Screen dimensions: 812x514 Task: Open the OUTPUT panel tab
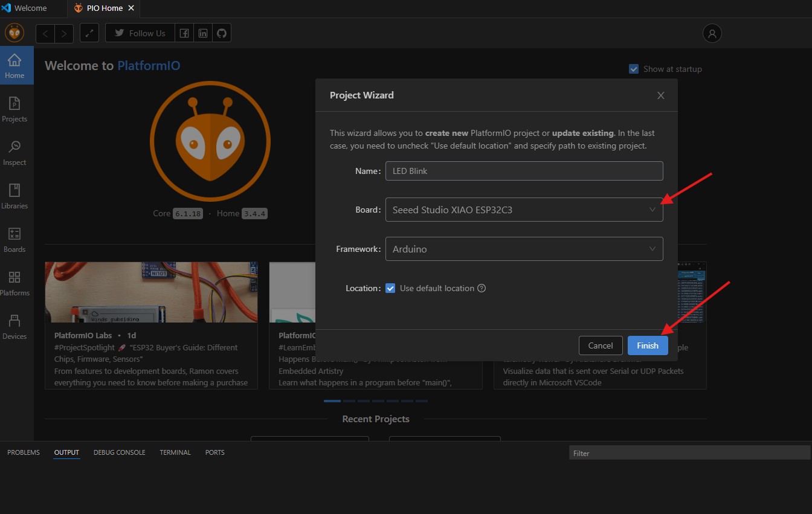click(66, 452)
